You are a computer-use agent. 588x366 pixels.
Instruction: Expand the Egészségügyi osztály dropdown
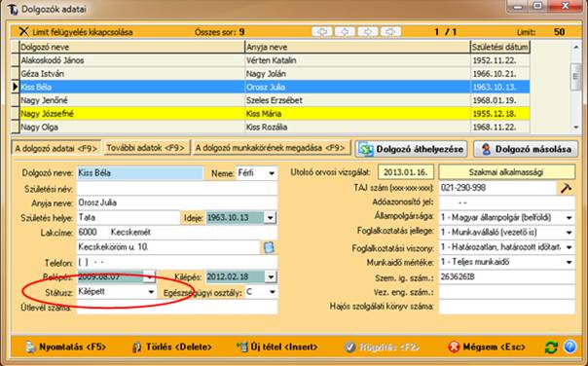click(273, 292)
